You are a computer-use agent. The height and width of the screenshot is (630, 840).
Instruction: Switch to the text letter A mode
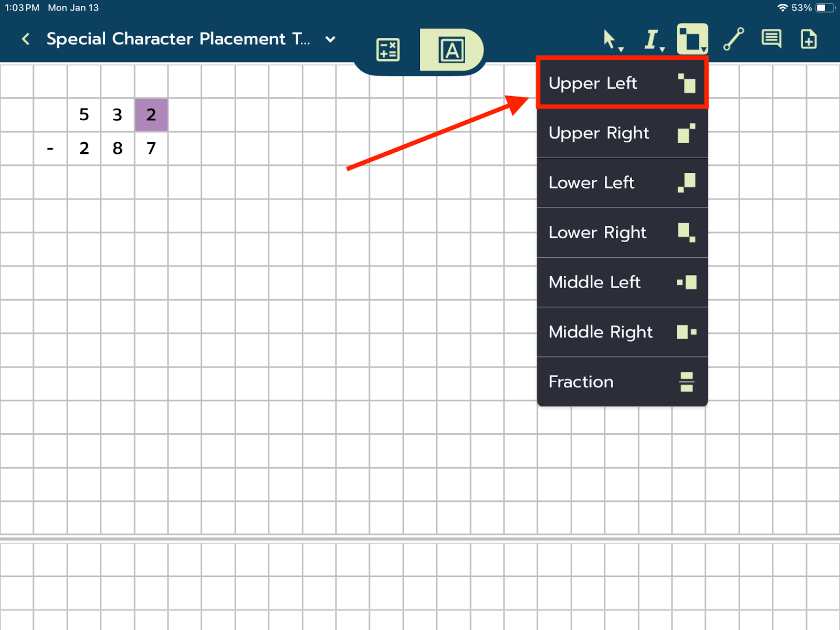click(451, 50)
